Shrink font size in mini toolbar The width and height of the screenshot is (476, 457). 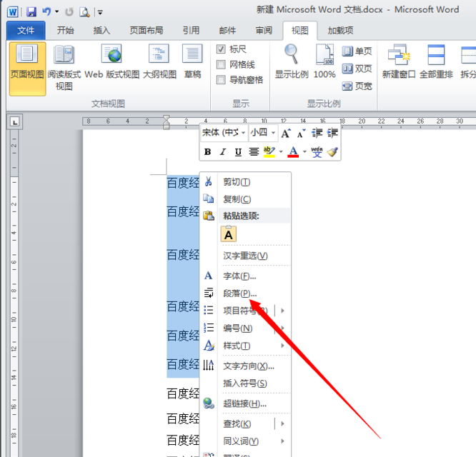301,133
